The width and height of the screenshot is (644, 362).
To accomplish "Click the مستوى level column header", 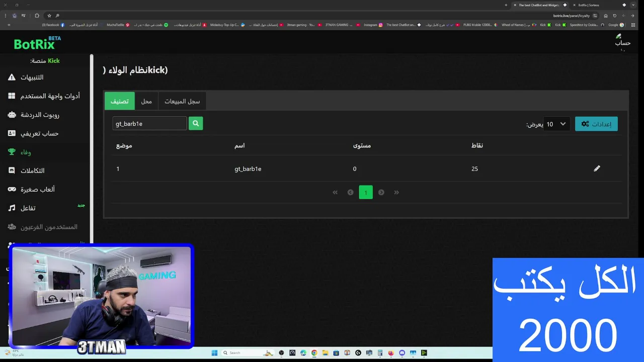I will pyautogui.click(x=362, y=145).
